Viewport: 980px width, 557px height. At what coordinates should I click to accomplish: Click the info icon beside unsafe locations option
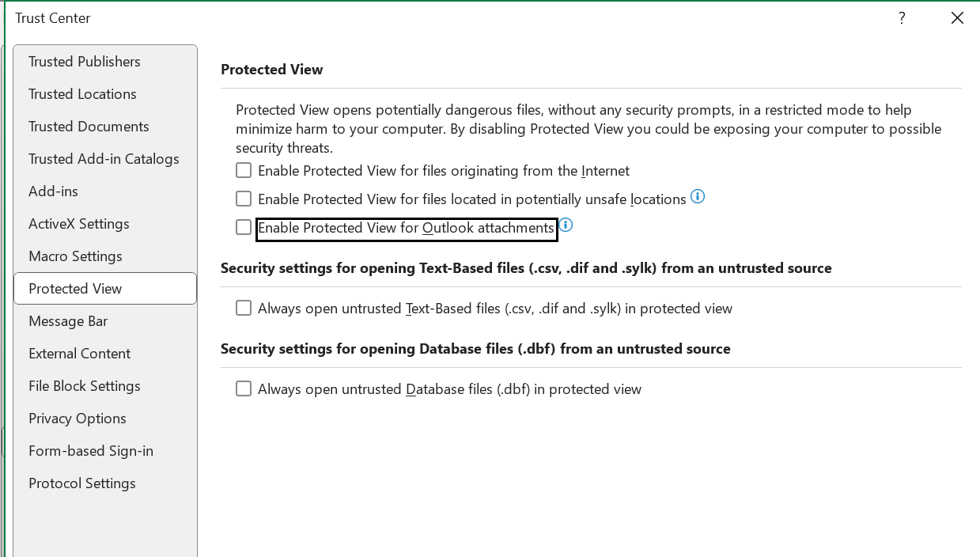click(698, 198)
